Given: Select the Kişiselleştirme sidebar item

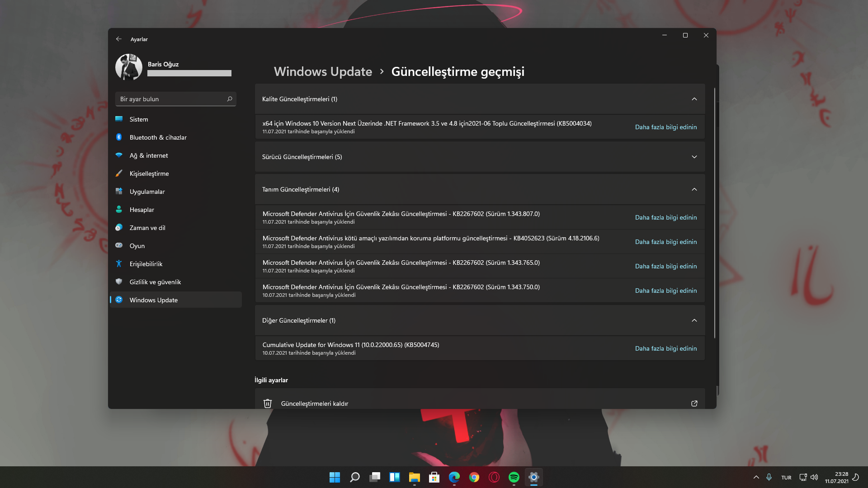Looking at the screenshot, I should point(149,174).
